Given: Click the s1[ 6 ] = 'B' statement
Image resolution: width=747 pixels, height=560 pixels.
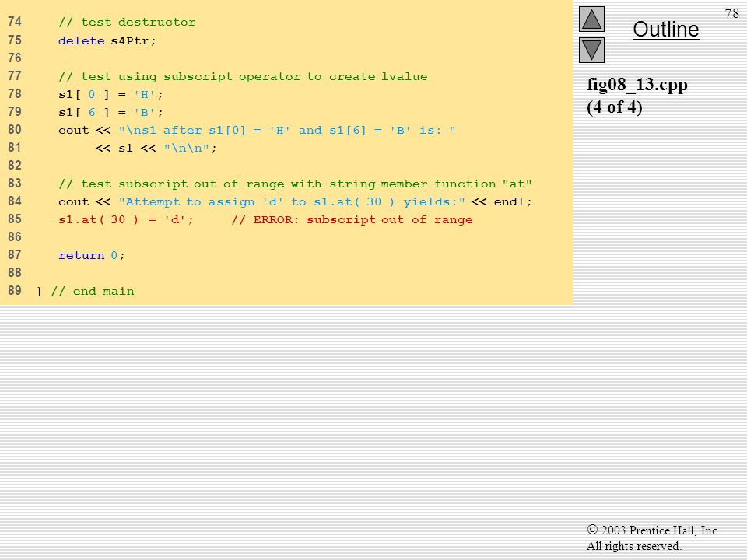Looking at the screenshot, I should pyautogui.click(x=110, y=112).
